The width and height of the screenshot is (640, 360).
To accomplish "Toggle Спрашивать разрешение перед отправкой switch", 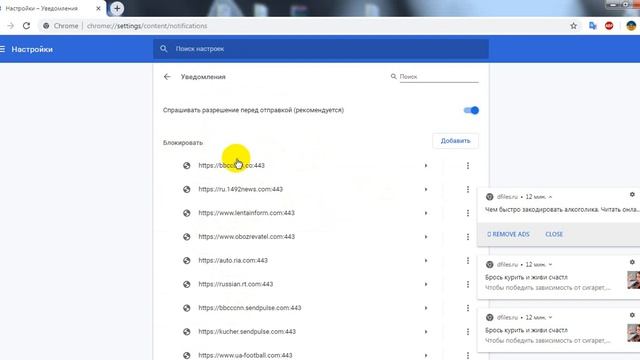I will pyautogui.click(x=471, y=110).
